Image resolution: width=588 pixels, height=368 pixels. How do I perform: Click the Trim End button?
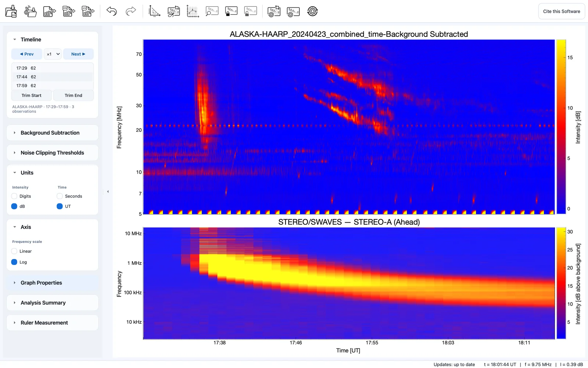pyautogui.click(x=73, y=95)
